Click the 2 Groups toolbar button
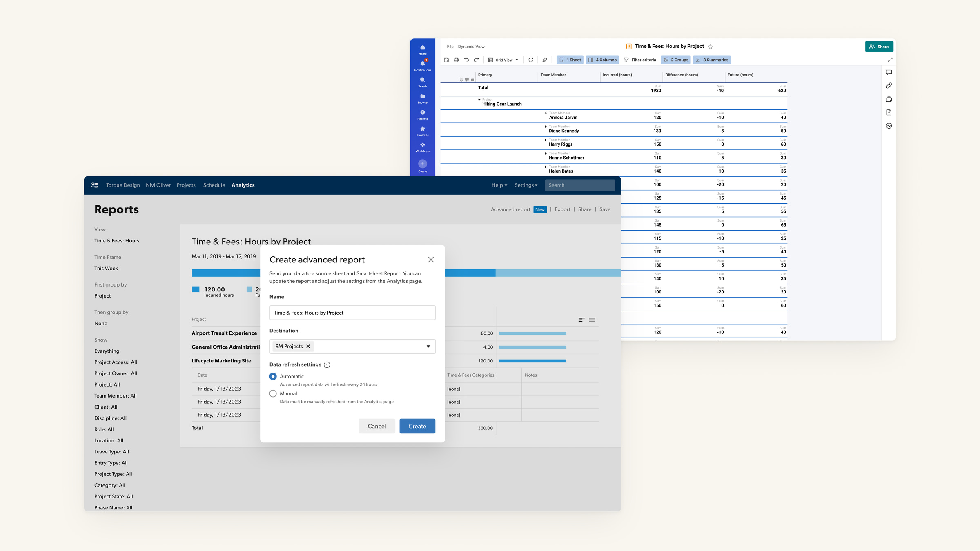Image resolution: width=980 pixels, height=551 pixels. point(676,60)
